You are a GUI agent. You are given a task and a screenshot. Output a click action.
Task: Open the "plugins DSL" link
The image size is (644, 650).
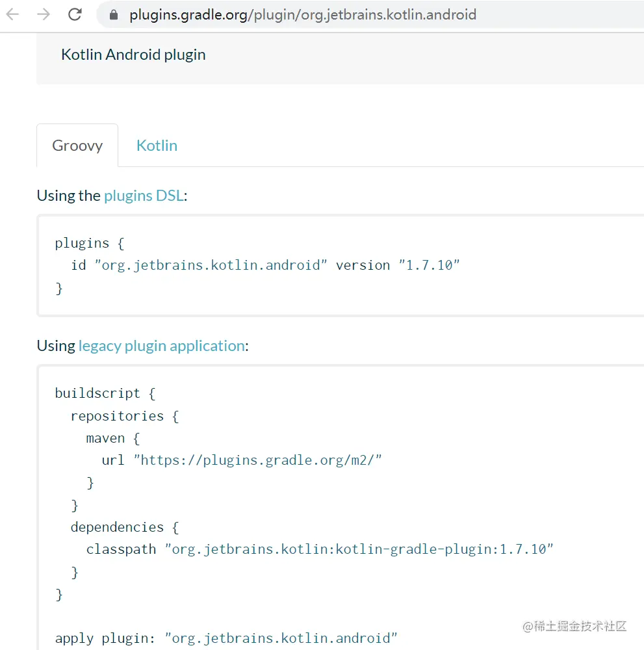pos(144,196)
